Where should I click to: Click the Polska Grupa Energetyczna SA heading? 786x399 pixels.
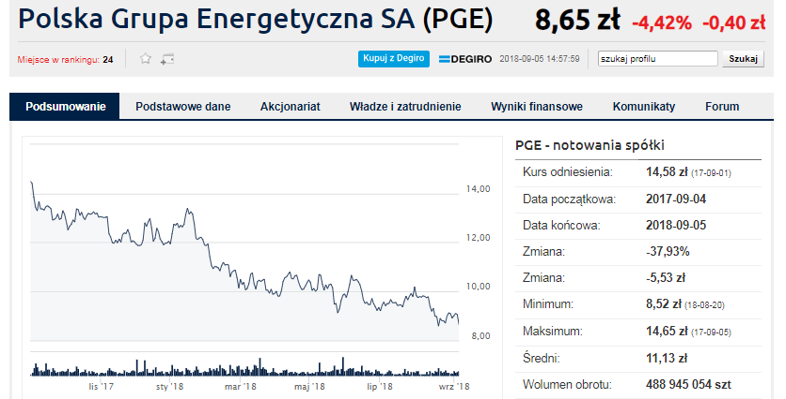[x=255, y=19]
